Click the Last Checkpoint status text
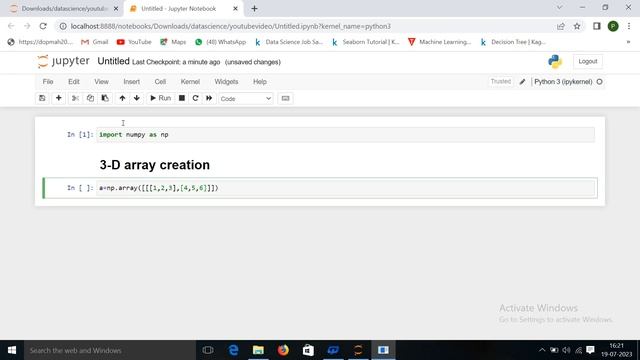640x360 pixels. tap(176, 62)
